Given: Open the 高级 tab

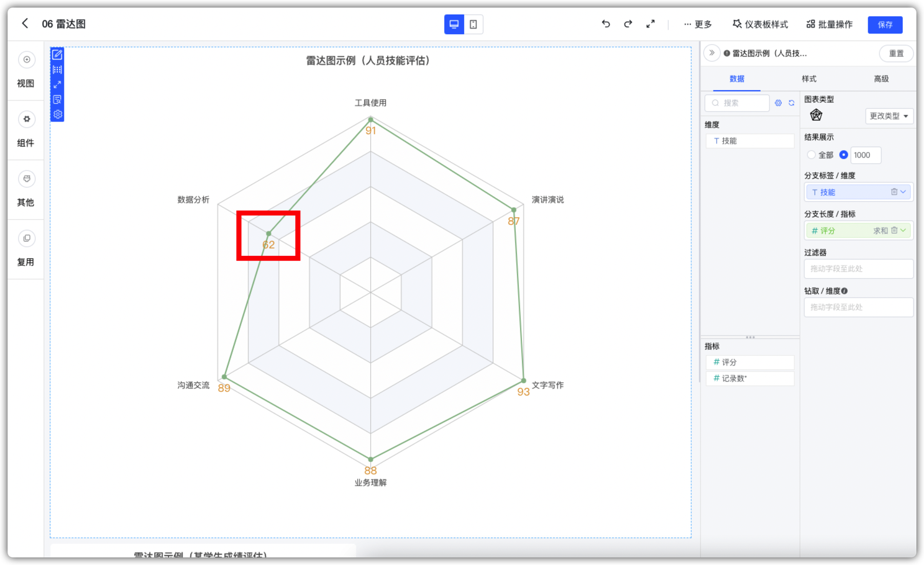Looking at the screenshot, I should [x=881, y=79].
